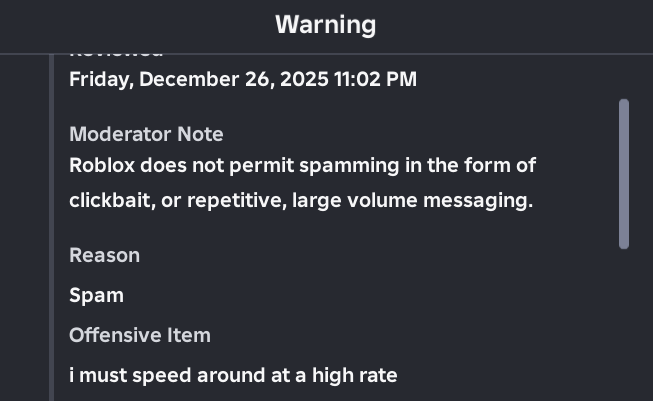This screenshot has height=401, width=653.
Task: Select the Moderator Note heading
Action: (146, 134)
